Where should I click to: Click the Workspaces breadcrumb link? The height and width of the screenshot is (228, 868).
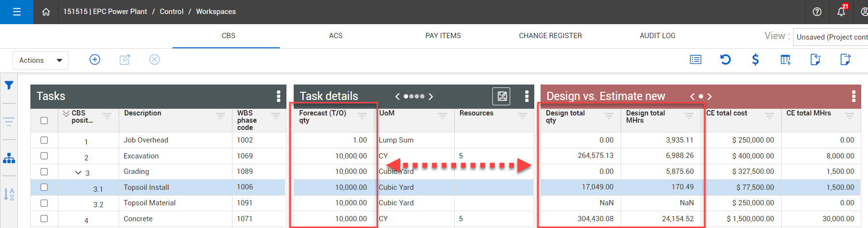point(216,12)
